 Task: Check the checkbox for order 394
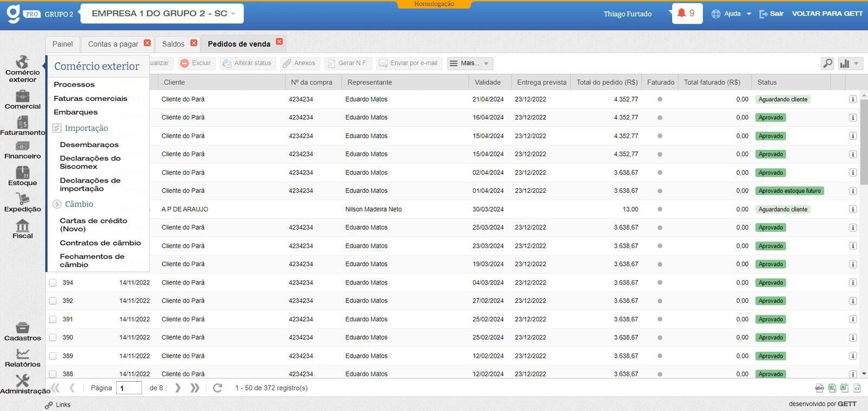[53, 282]
